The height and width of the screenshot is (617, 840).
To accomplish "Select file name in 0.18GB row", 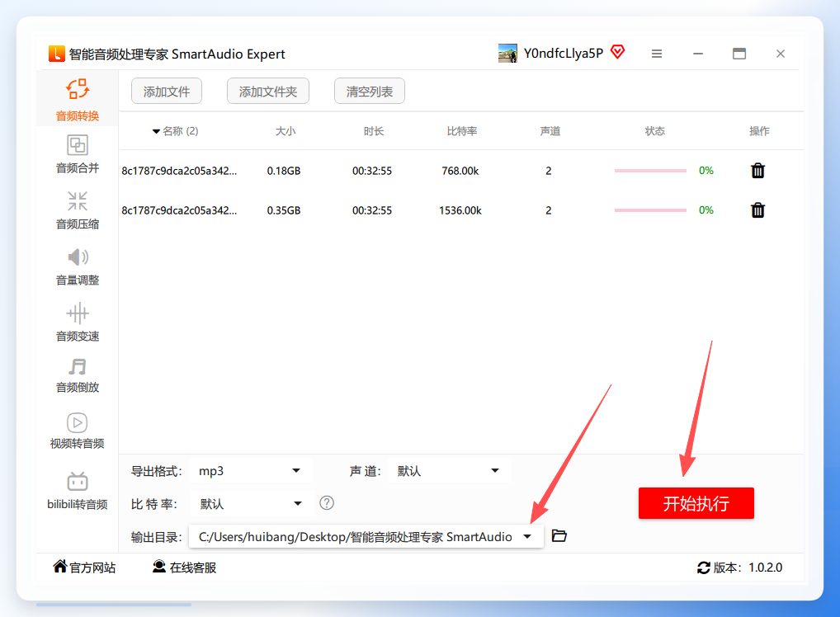I will (x=179, y=171).
